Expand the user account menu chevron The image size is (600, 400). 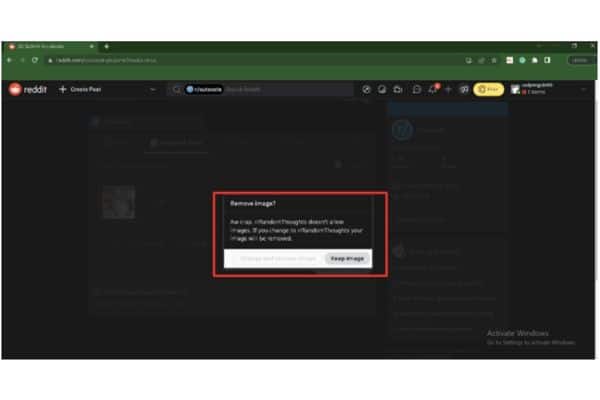583,90
